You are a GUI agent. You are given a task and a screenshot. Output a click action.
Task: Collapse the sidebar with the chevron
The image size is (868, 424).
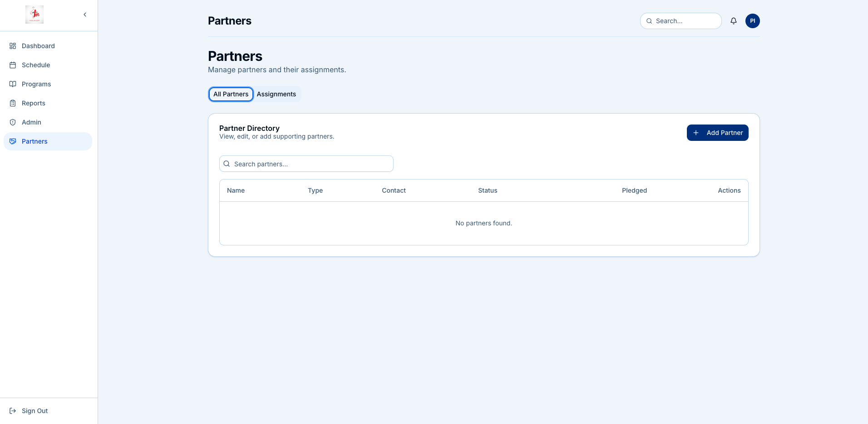click(x=85, y=15)
